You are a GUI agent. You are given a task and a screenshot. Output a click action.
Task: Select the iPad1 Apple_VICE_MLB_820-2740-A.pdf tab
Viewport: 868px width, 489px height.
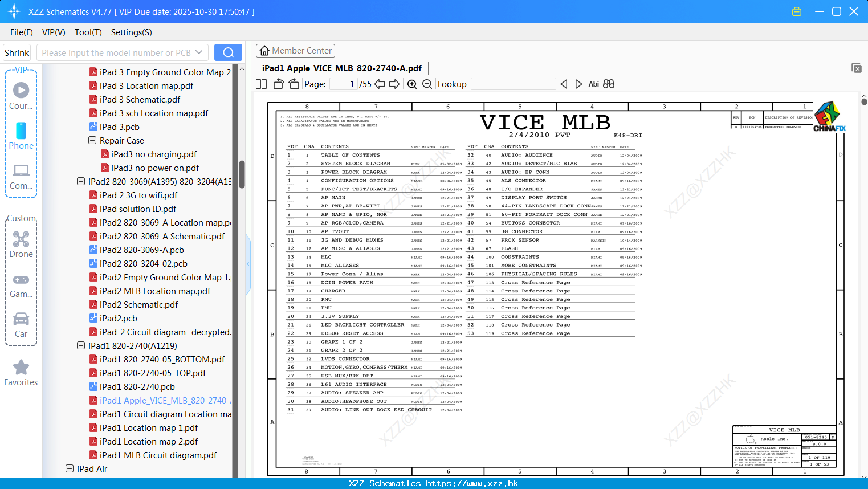pyautogui.click(x=342, y=68)
